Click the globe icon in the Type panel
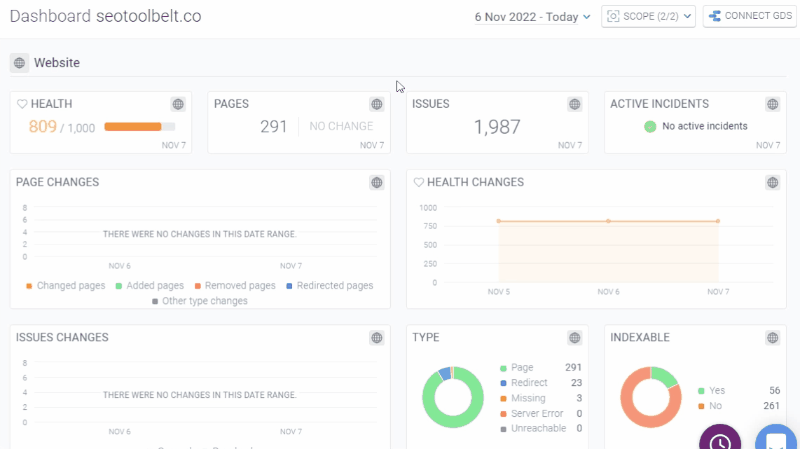The width and height of the screenshot is (800, 449). [574, 338]
